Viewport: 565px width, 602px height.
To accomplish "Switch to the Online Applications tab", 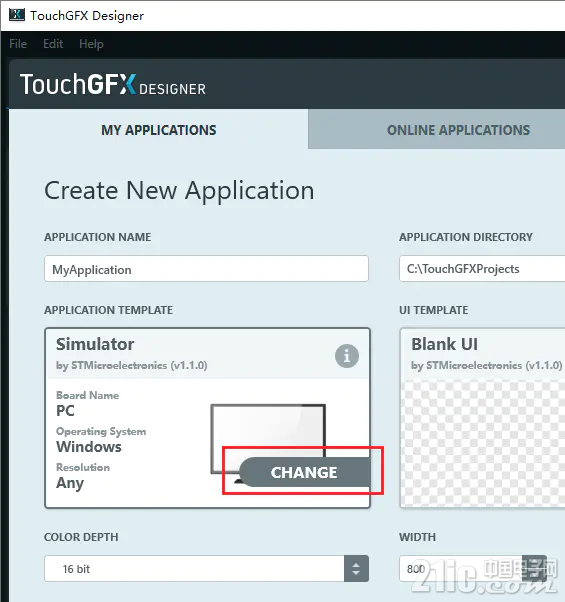I will pos(436,130).
